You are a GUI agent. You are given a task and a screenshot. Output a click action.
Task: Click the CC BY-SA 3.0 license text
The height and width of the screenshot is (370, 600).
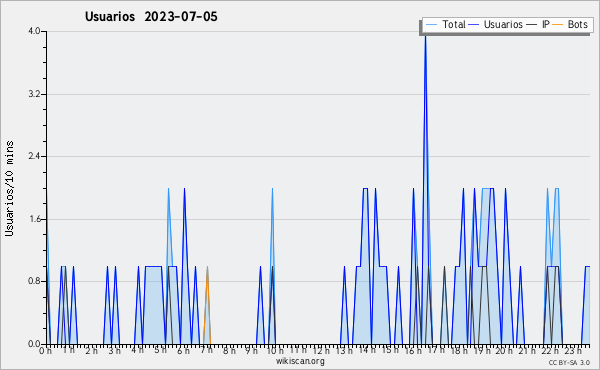pyautogui.click(x=569, y=362)
